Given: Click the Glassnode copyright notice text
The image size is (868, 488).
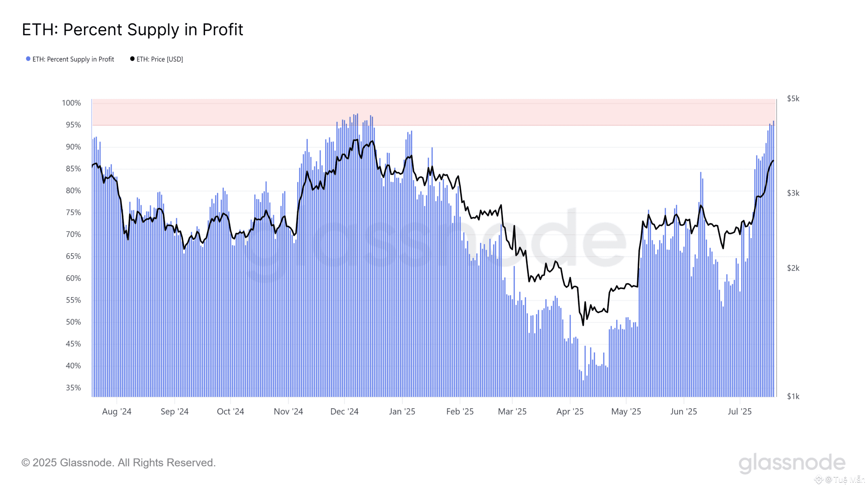Looking at the screenshot, I should tap(119, 463).
